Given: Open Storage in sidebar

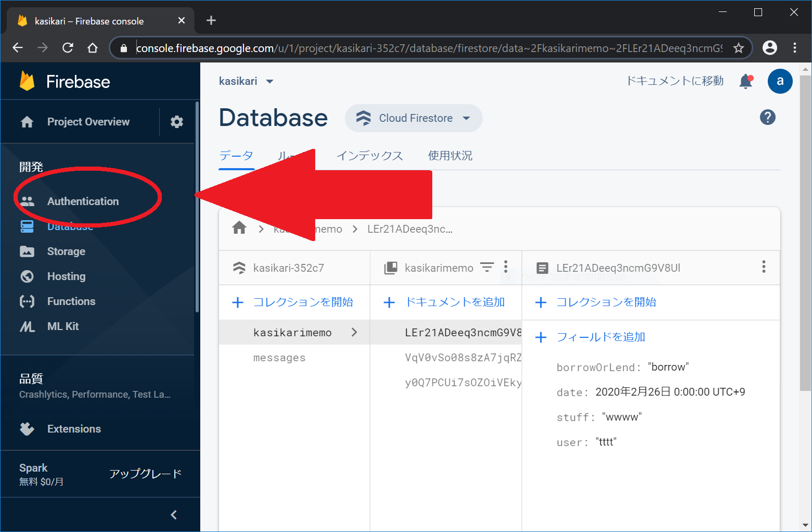Looking at the screenshot, I should pyautogui.click(x=66, y=251).
